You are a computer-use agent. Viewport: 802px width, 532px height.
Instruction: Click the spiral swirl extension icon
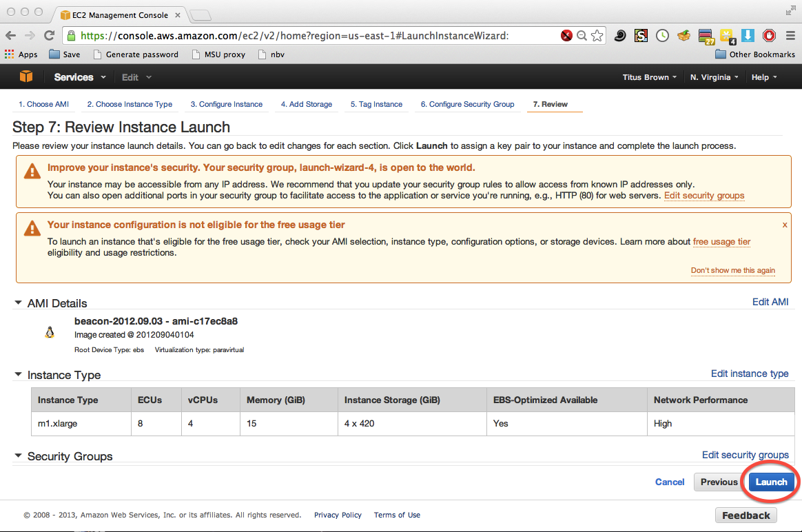[x=620, y=35]
